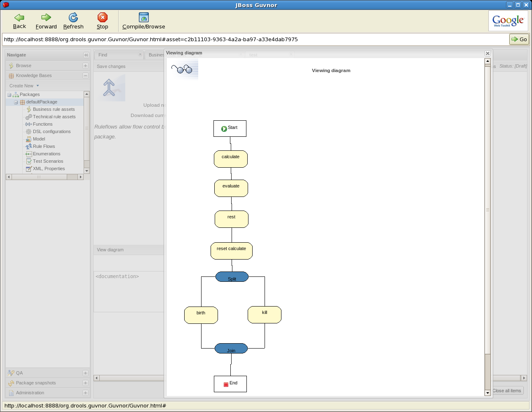This screenshot has height=412, width=532.
Task: Select the birth node
Action: 201,315
